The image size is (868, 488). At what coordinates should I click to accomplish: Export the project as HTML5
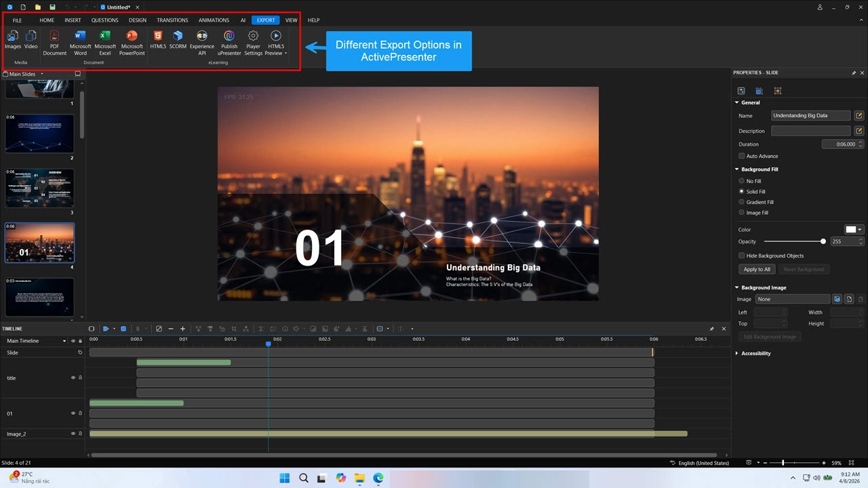pyautogui.click(x=157, y=42)
